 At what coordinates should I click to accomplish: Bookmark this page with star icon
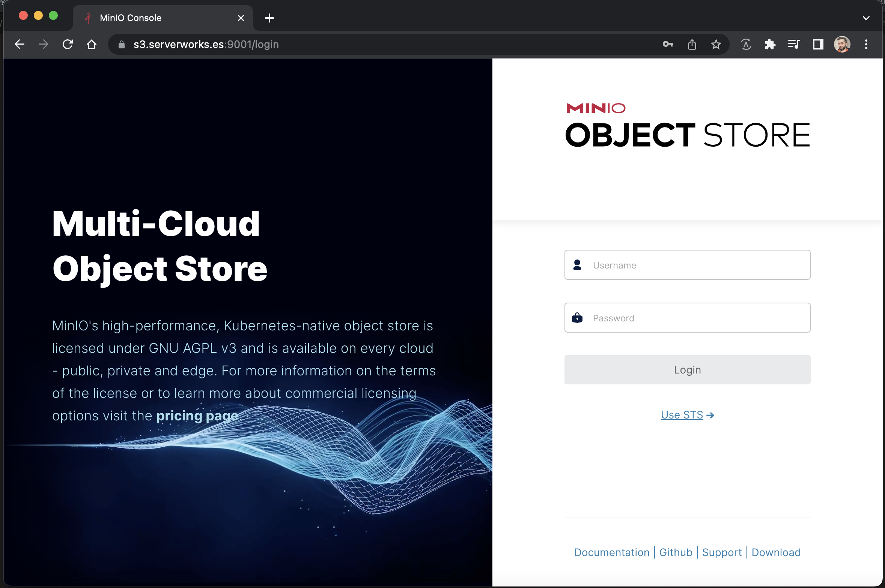coord(716,44)
